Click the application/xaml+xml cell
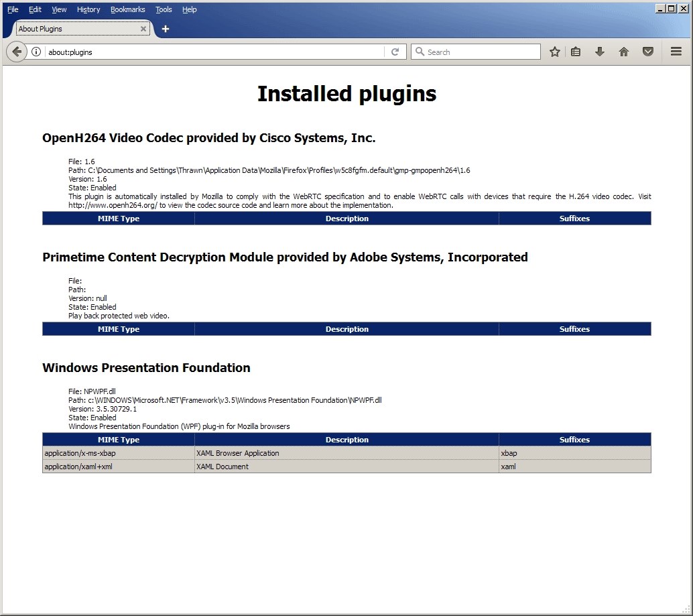 tap(119, 467)
